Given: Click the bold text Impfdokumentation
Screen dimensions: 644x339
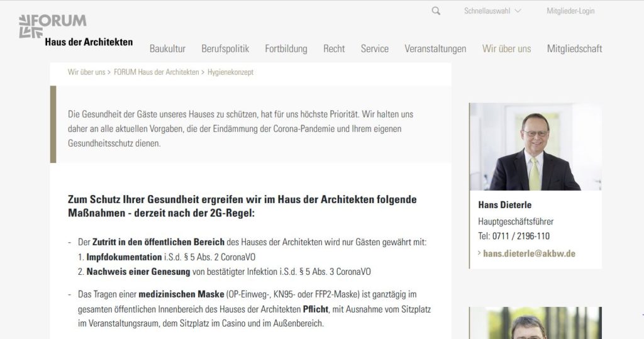Looking at the screenshot, I should click(124, 257).
